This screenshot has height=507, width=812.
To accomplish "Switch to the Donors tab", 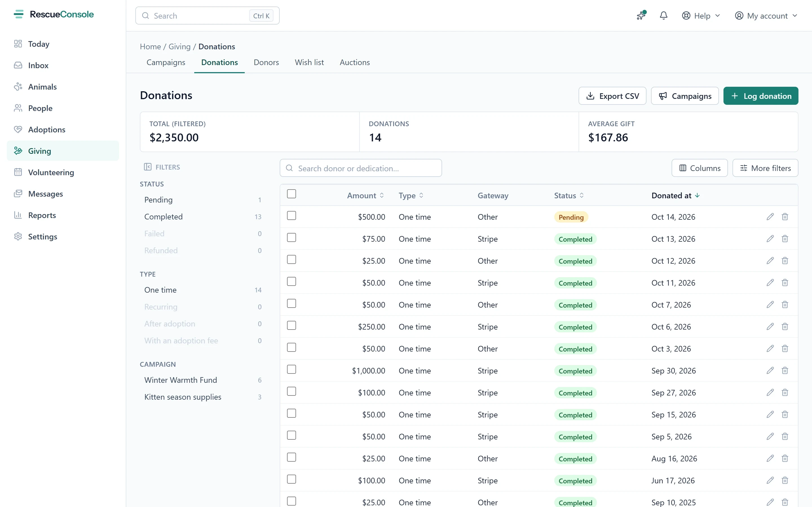I will click(266, 62).
